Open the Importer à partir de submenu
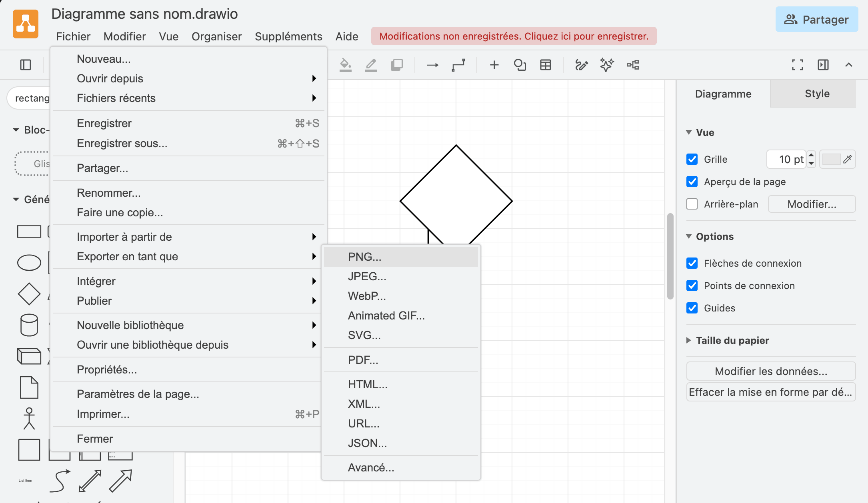This screenshot has width=868, height=503. [189, 237]
